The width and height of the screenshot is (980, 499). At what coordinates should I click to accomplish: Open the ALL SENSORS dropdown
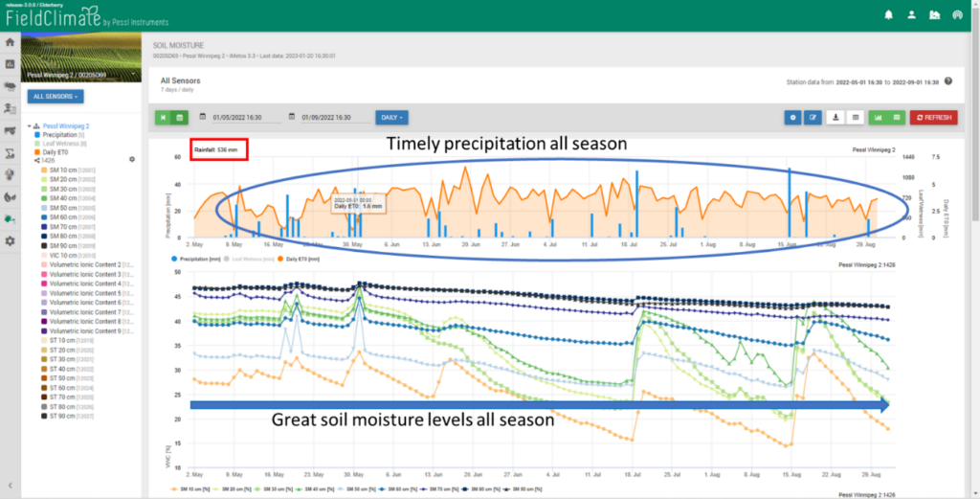pos(56,97)
